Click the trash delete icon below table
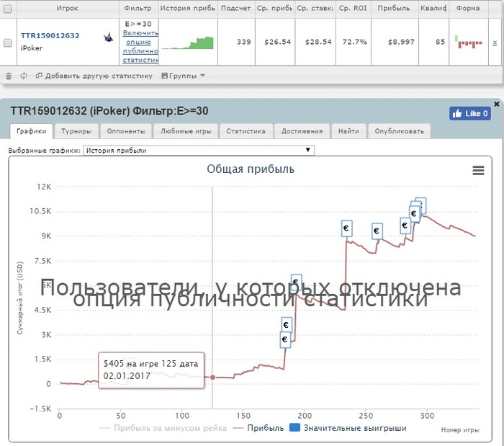 pyautogui.click(x=9, y=76)
